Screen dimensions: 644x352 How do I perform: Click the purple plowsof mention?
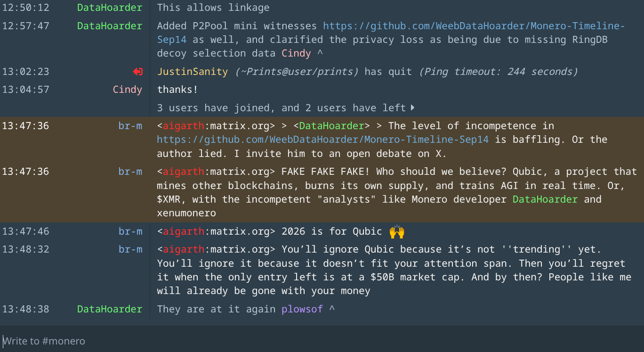coord(302,309)
